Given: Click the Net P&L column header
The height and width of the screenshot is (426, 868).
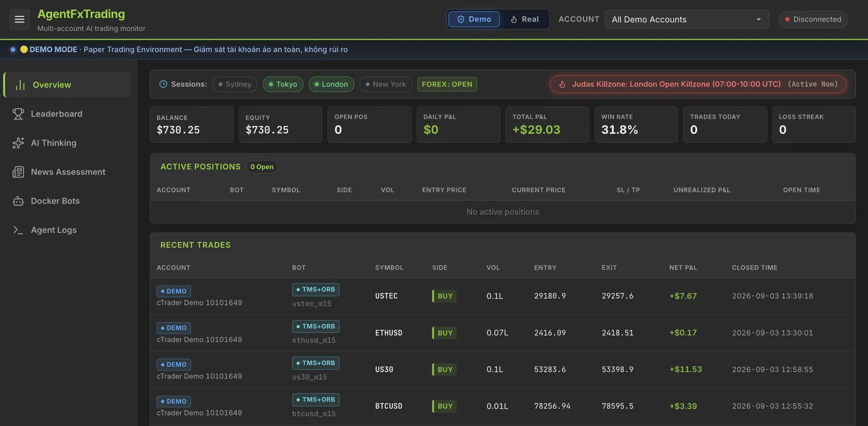Looking at the screenshot, I should [683, 267].
